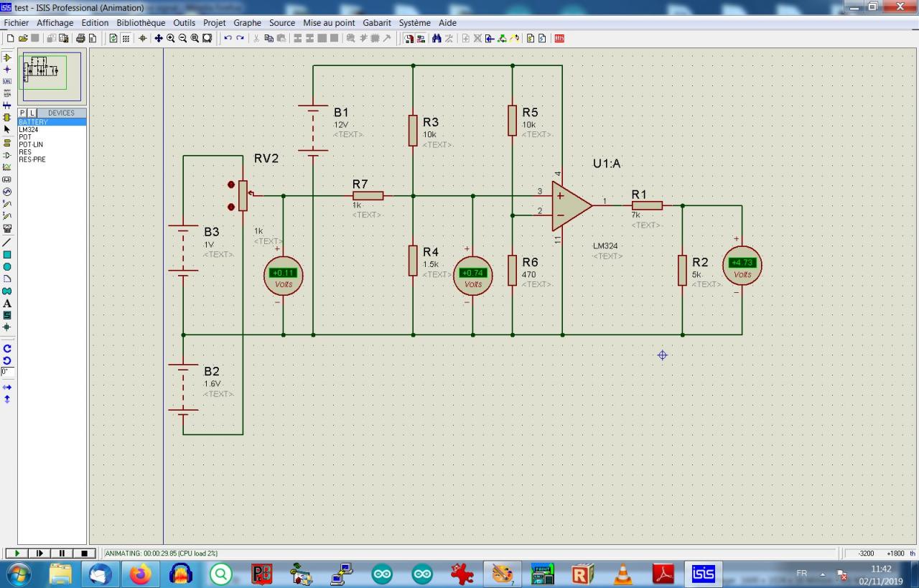
Task: Open the Bibliothèque menu
Action: click(141, 23)
